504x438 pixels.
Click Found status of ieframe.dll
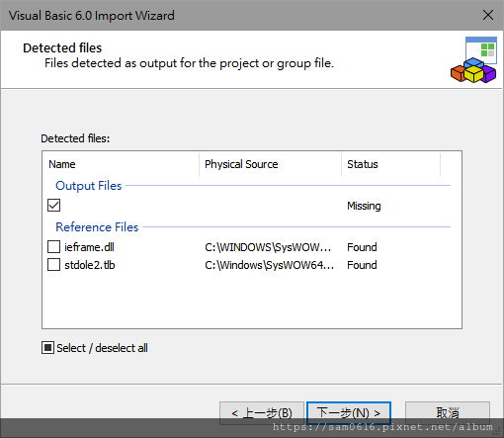tap(362, 247)
